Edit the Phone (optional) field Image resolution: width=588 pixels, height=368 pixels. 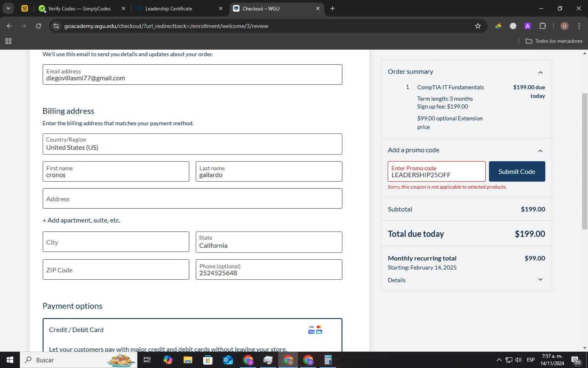[x=269, y=270]
